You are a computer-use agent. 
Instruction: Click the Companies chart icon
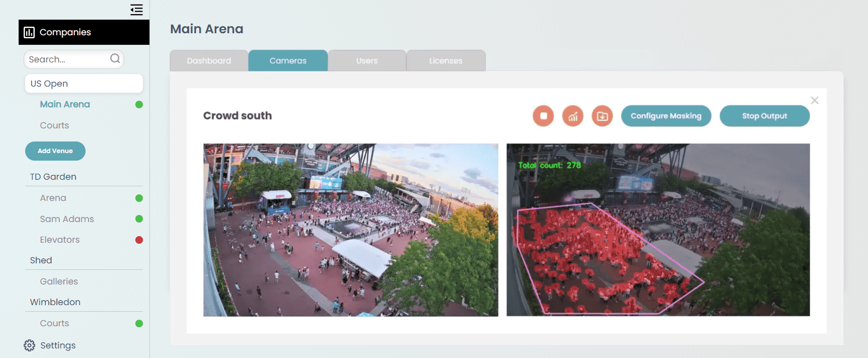pyautogui.click(x=29, y=32)
